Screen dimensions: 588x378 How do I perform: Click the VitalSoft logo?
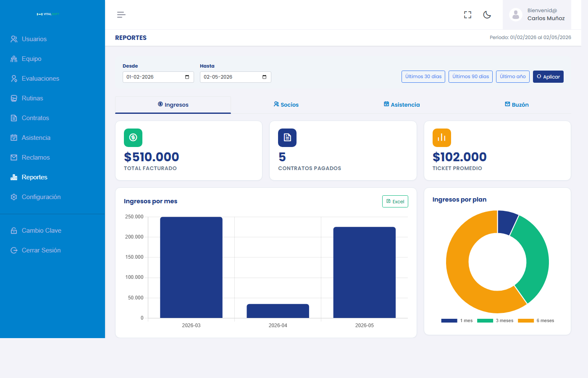tap(48, 14)
